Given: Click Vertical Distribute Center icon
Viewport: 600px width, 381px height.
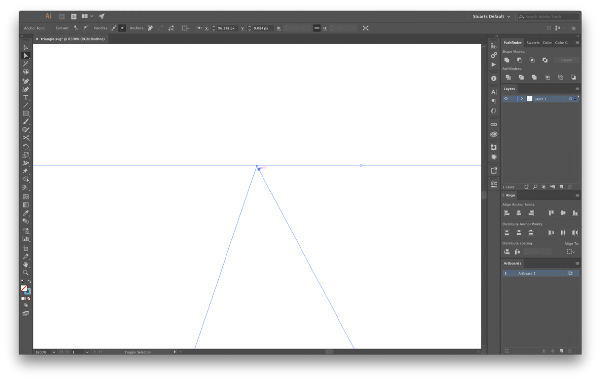Looking at the screenshot, I should point(519,232).
